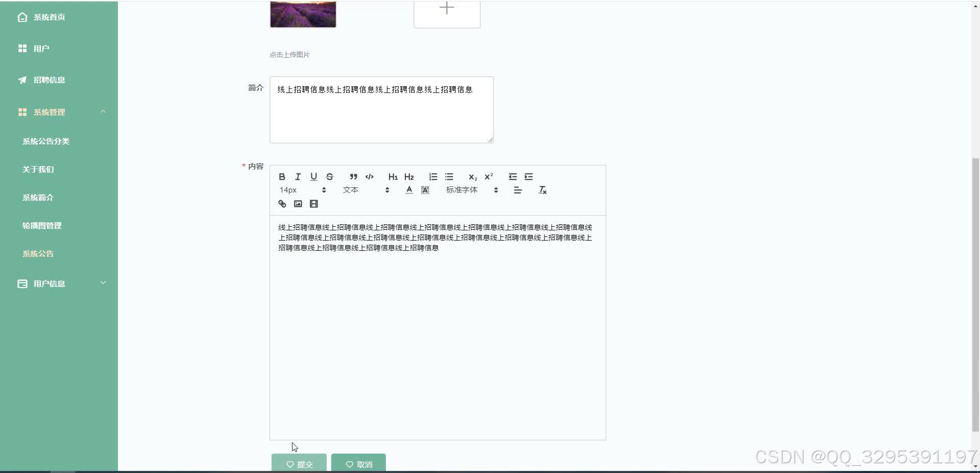
Task: Click the card icon beside 用户信息
Action: [22, 283]
